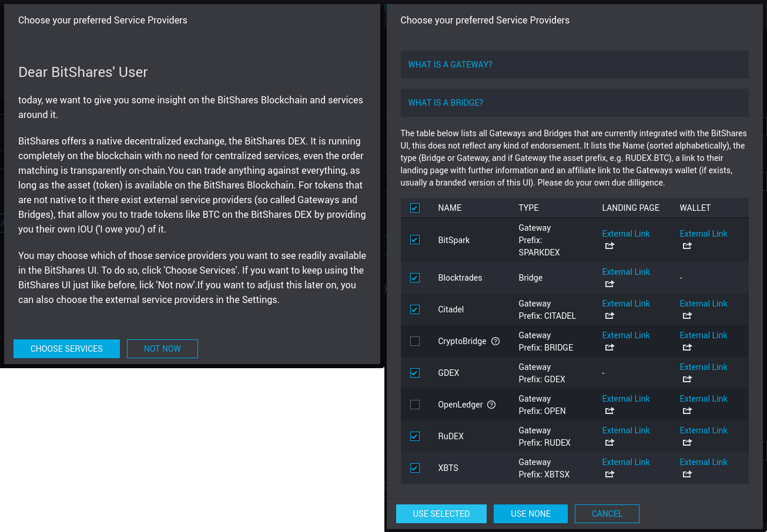
Task: Open CryptoBridge wallet External Link
Action: click(x=704, y=335)
